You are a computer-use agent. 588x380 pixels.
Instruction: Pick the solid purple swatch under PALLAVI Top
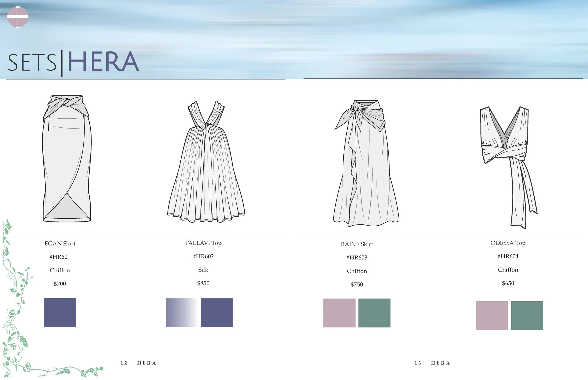pyautogui.click(x=217, y=313)
